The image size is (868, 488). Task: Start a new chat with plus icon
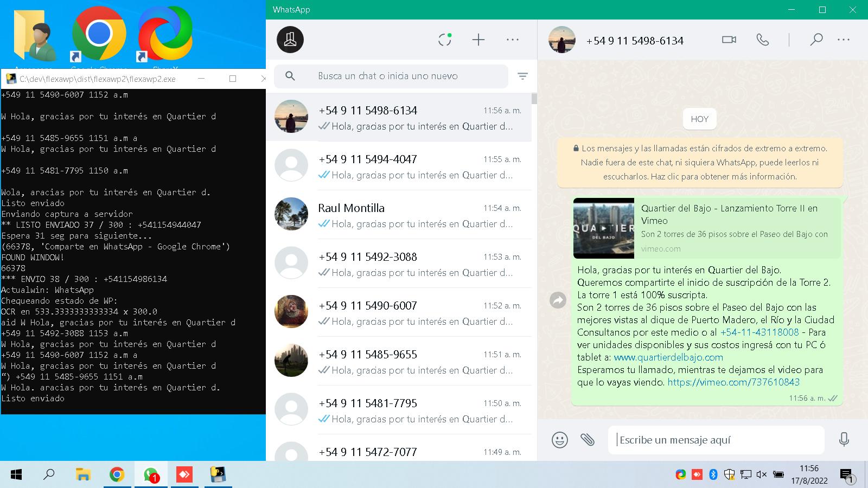point(478,40)
